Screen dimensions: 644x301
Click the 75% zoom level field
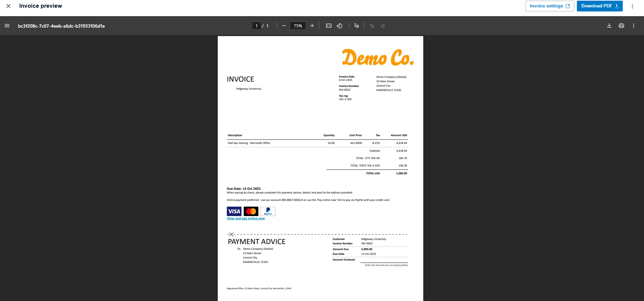(298, 26)
